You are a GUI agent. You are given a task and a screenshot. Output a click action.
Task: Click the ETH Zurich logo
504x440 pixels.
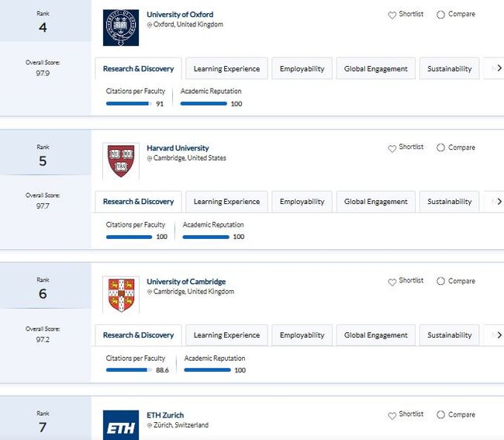120,425
